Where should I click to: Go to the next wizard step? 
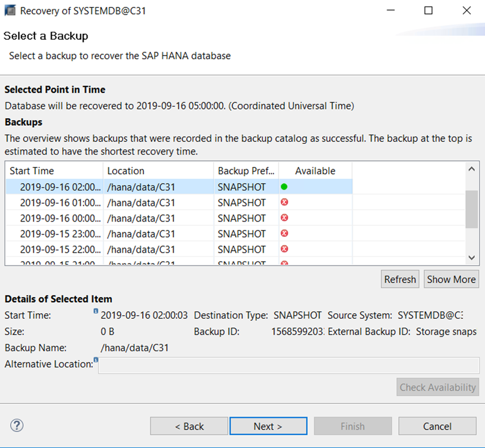[268, 426]
